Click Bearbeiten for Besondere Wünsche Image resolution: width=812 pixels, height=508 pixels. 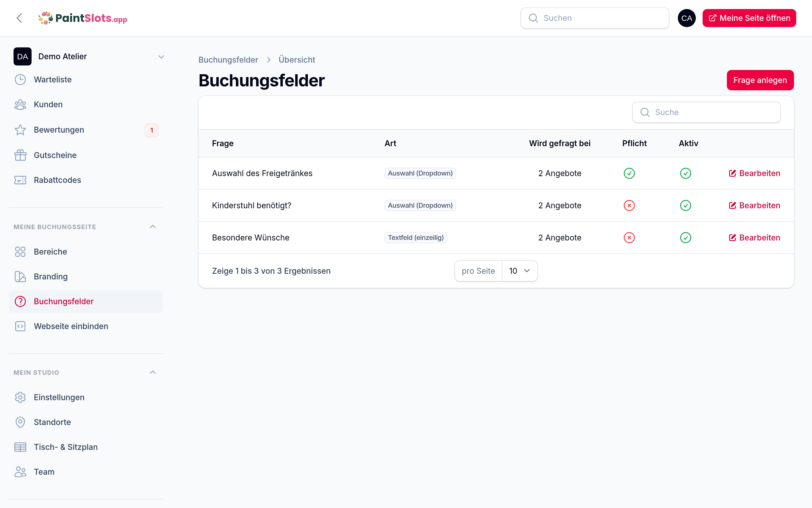pos(754,238)
